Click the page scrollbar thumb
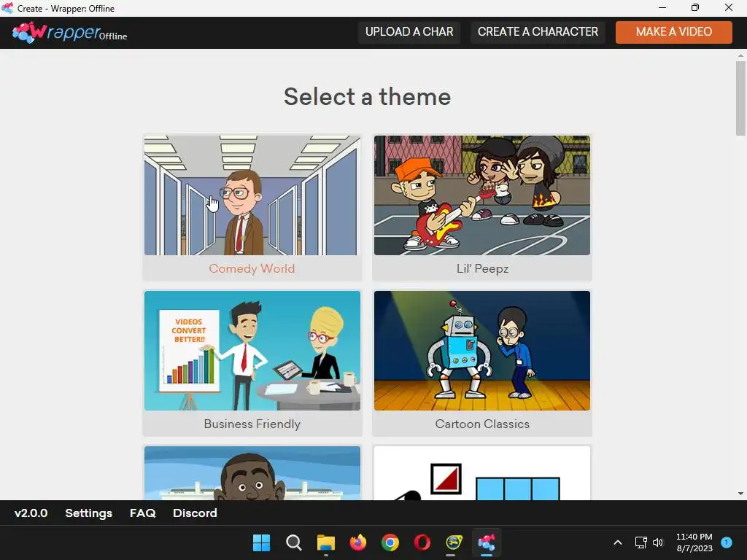The image size is (747, 560). pyautogui.click(x=740, y=98)
